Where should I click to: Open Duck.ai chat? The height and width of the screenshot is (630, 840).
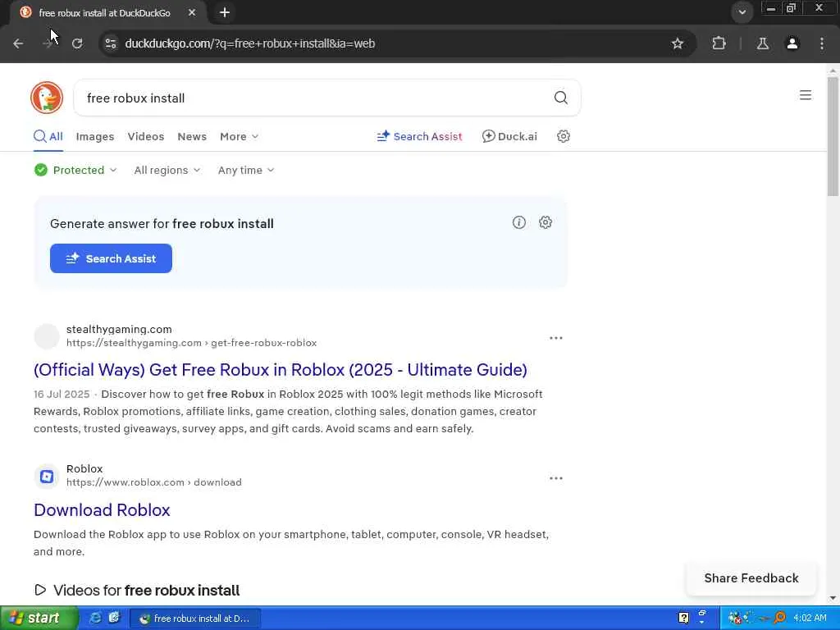point(509,136)
